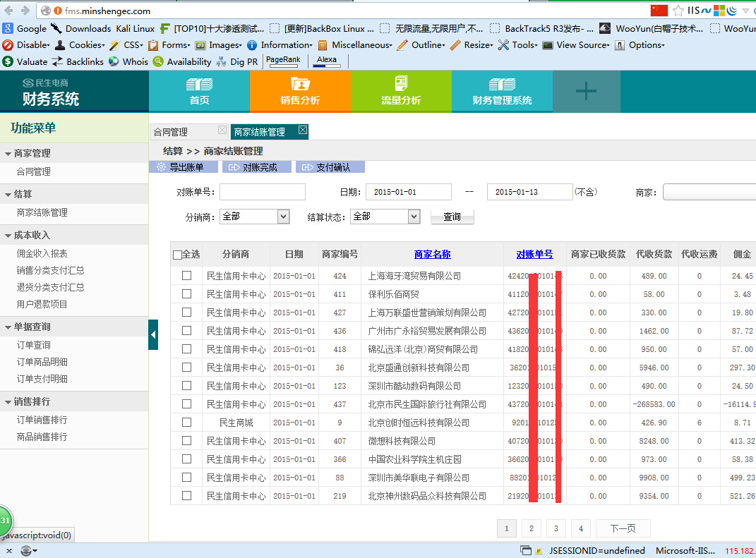The height and width of the screenshot is (558, 756).
Task: Click the 支付确认 button
Action: 330,167
